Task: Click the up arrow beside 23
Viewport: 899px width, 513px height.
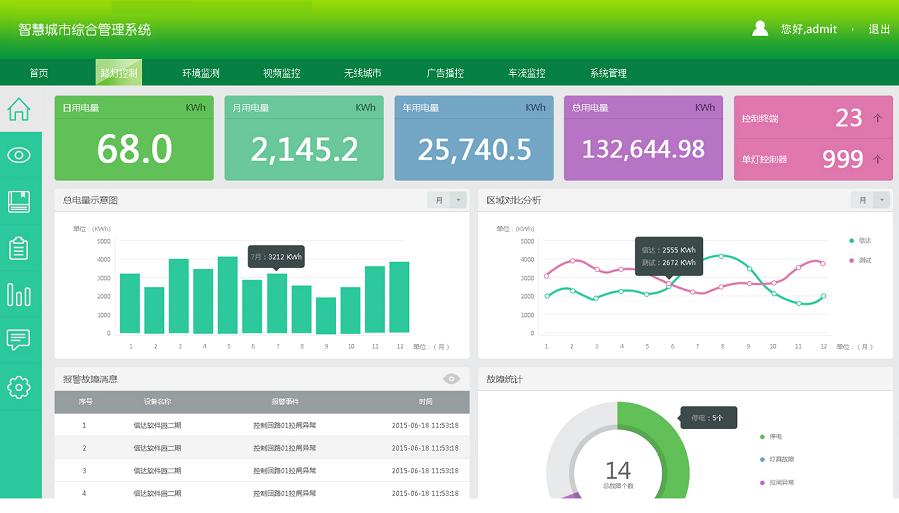Action: (x=877, y=118)
